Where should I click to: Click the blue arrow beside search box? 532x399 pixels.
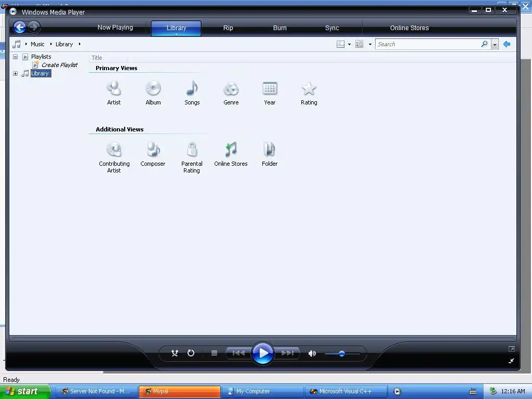(507, 44)
